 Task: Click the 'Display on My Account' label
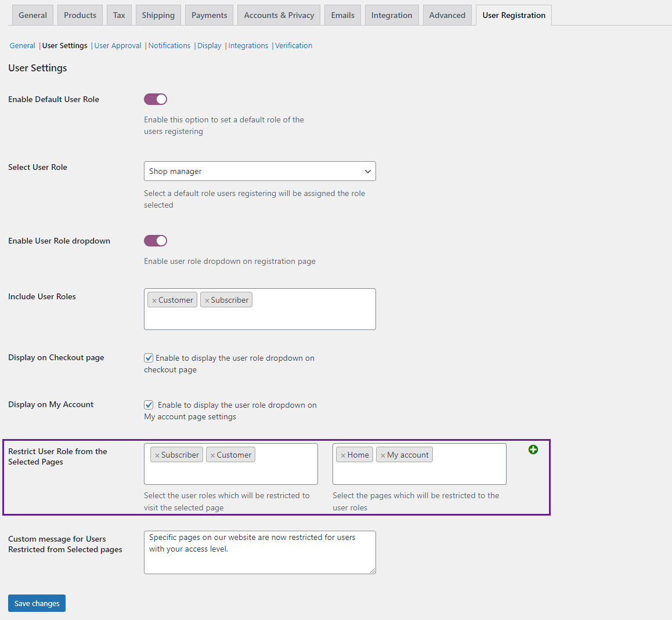[x=50, y=404]
